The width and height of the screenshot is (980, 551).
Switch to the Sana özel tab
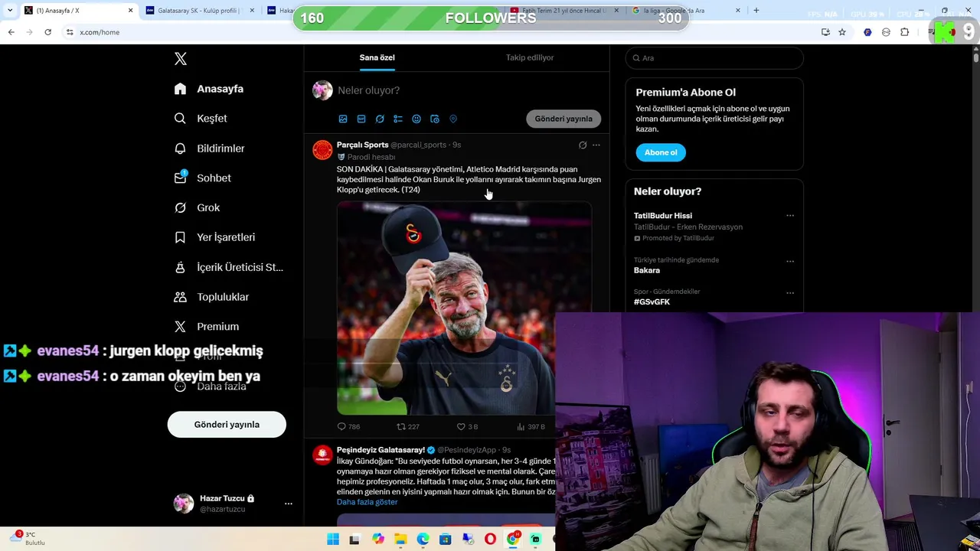tap(377, 57)
